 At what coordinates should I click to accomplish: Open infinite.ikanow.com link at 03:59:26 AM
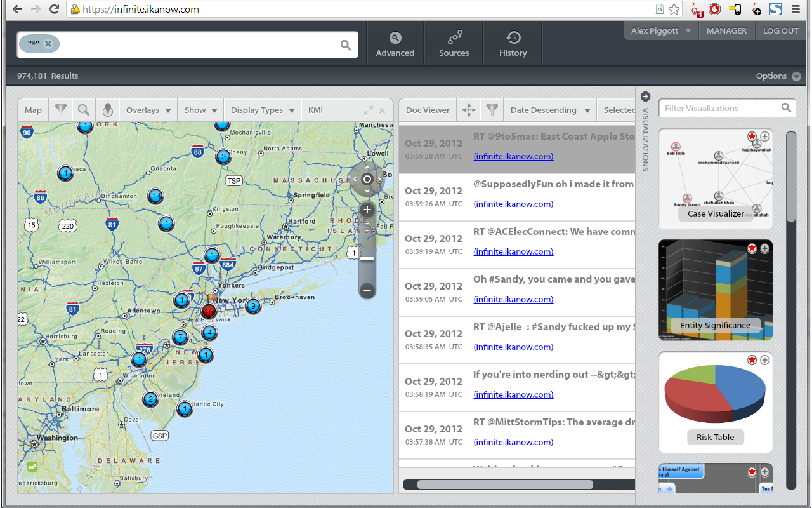click(513, 204)
